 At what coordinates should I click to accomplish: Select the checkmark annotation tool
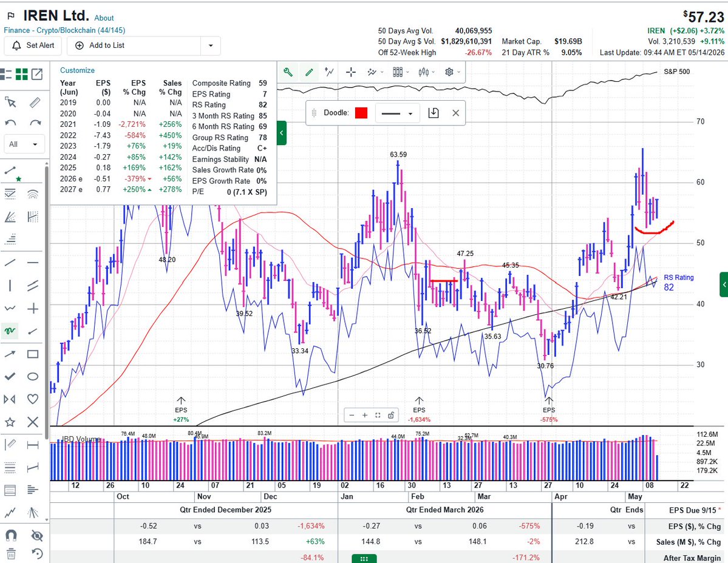tap(10, 376)
